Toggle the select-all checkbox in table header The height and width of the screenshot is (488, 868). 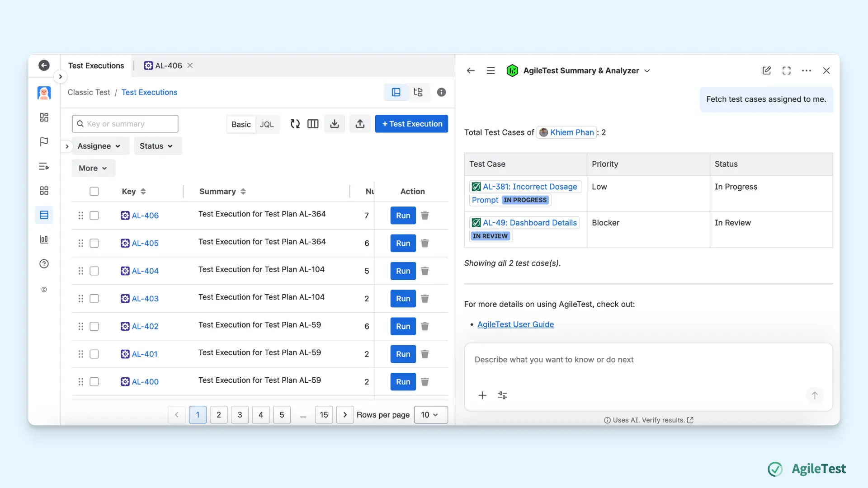coord(94,192)
